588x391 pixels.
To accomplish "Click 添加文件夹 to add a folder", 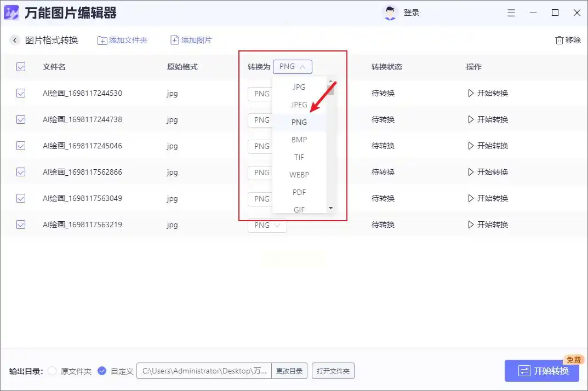I will 122,40.
